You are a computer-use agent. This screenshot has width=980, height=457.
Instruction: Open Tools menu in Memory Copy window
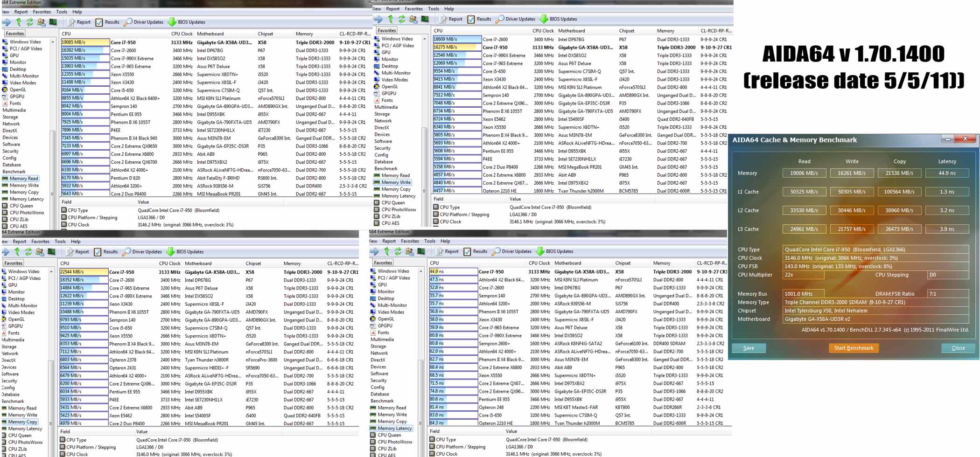[60, 241]
